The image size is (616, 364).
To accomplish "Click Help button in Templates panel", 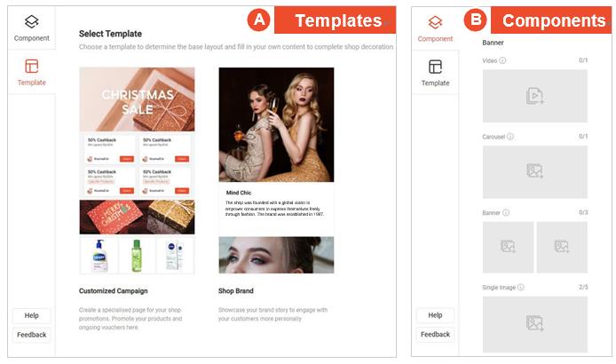I will pos(31,315).
